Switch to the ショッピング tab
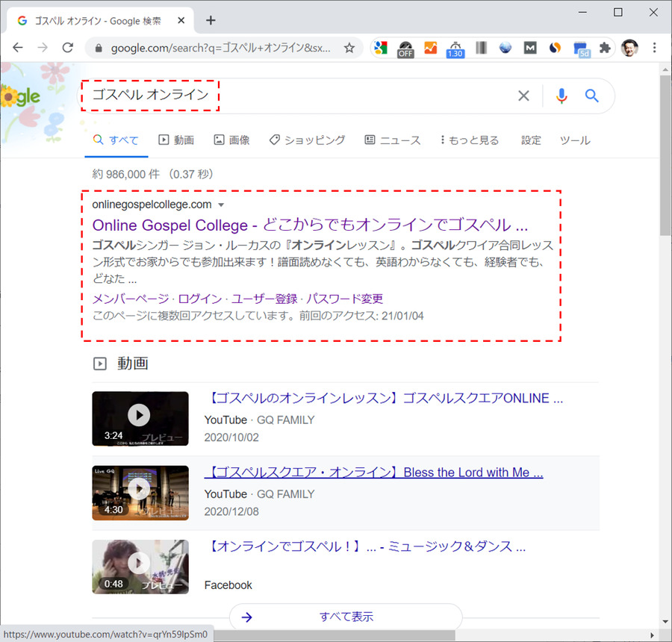The width and height of the screenshot is (672, 642). pyautogui.click(x=307, y=140)
